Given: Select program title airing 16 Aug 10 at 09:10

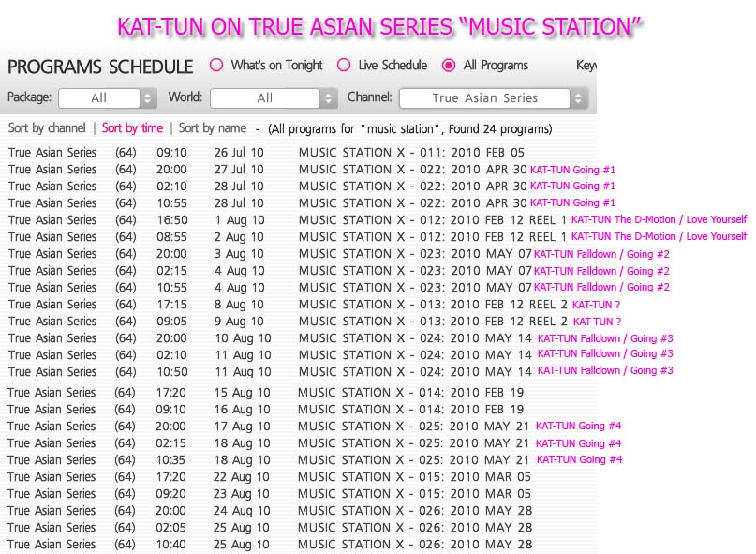Looking at the screenshot, I should (x=410, y=410).
